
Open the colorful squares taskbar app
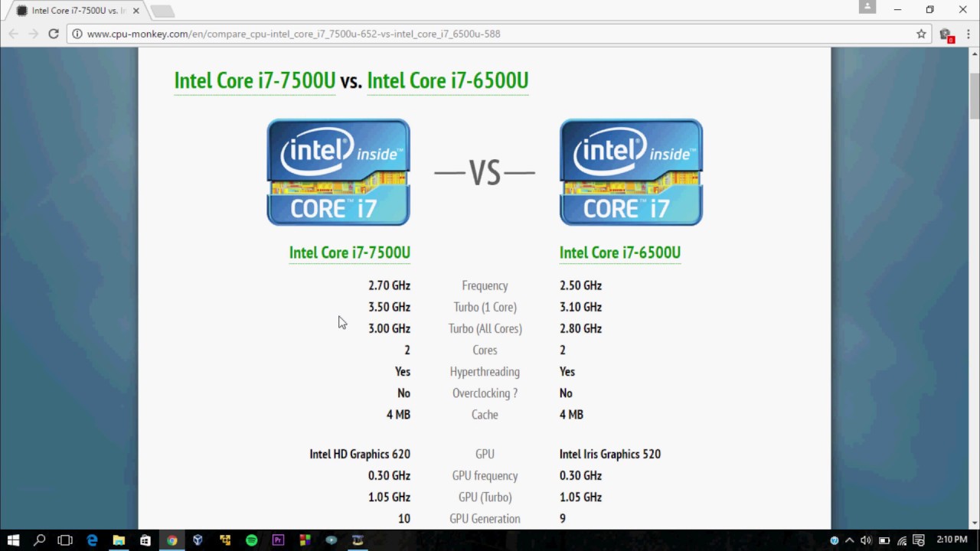click(305, 540)
